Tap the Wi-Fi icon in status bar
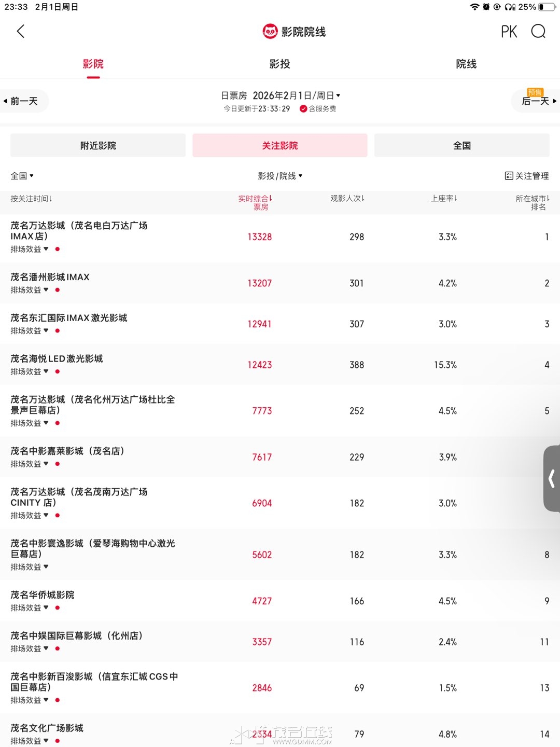This screenshot has width=560, height=747. 474,7
